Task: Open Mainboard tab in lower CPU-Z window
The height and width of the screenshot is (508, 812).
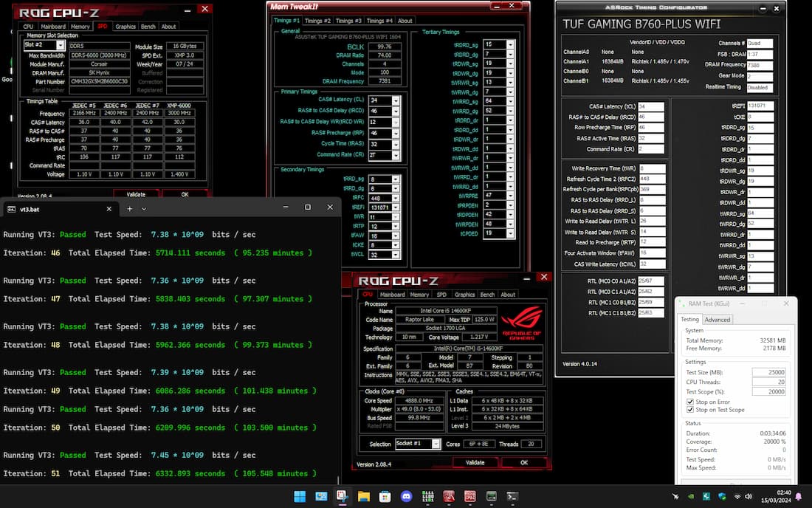Action: coord(393,295)
